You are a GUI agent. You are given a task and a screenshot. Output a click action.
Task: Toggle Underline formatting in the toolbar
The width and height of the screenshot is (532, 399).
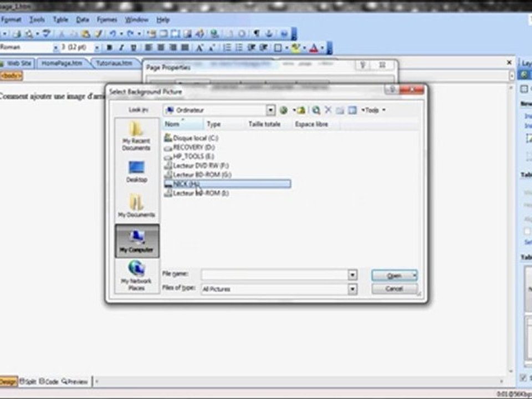(134, 48)
